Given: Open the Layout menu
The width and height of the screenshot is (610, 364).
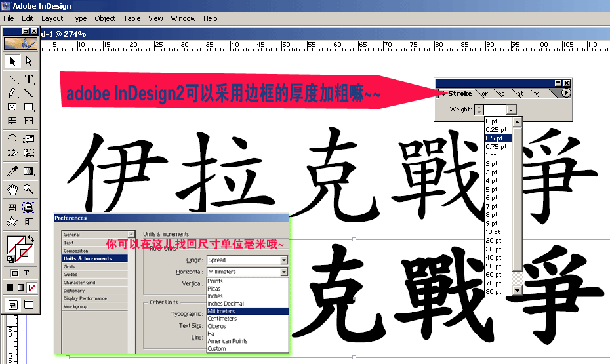Looking at the screenshot, I should [x=52, y=18].
